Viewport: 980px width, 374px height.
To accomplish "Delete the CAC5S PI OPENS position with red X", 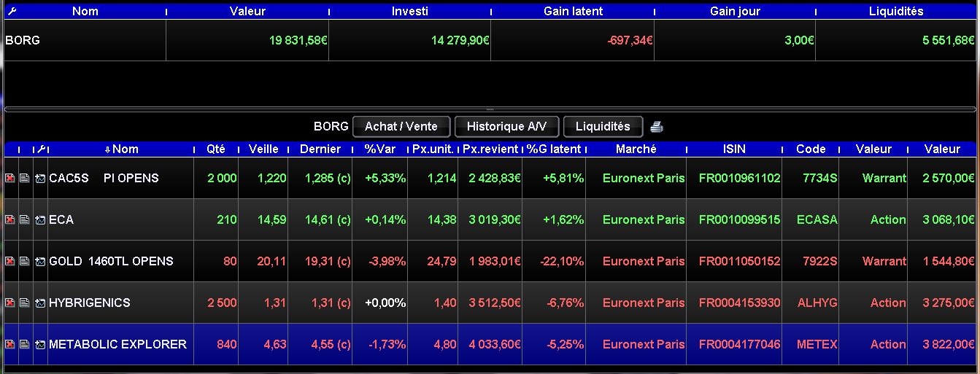I will pyautogui.click(x=10, y=178).
